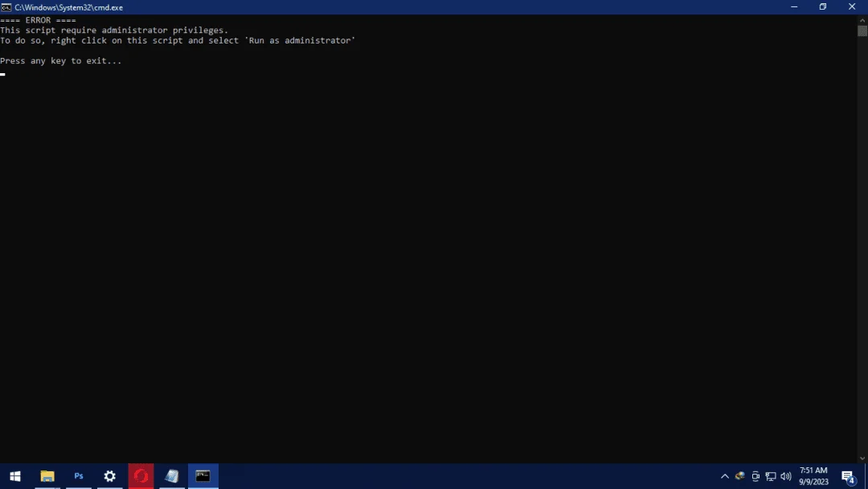Click the Meet Now camera tray icon
Screen dimensions: 868x489
pyautogui.click(x=755, y=476)
